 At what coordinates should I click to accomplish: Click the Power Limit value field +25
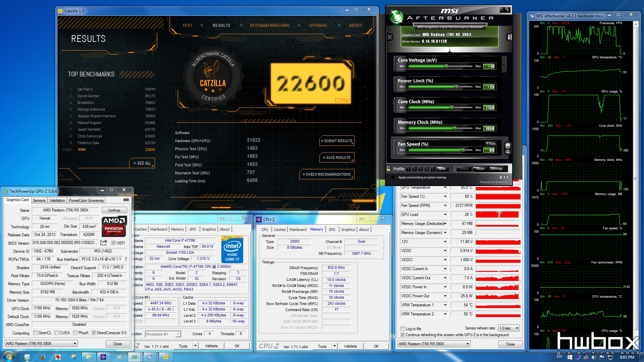[489, 87]
